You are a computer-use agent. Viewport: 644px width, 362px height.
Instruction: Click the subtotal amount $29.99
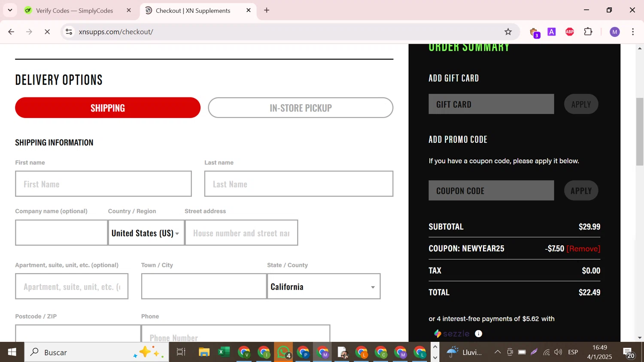tap(589, 227)
